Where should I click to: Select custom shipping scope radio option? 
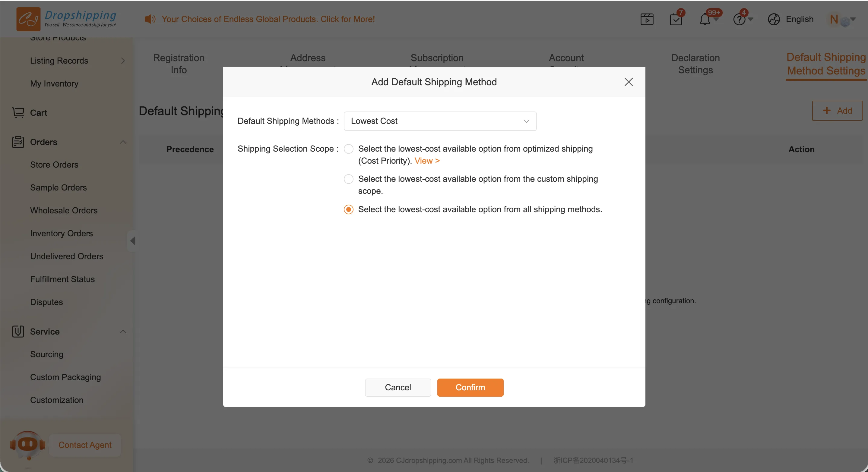(x=348, y=179)
